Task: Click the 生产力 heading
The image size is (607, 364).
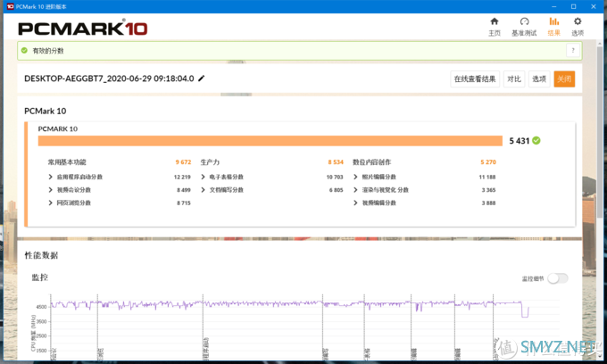Action: pyautogui.click(x=210, y=162)
